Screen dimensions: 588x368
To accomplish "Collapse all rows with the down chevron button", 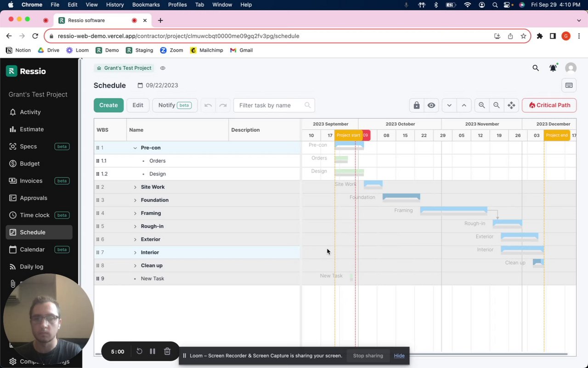I will coord(449,105).
